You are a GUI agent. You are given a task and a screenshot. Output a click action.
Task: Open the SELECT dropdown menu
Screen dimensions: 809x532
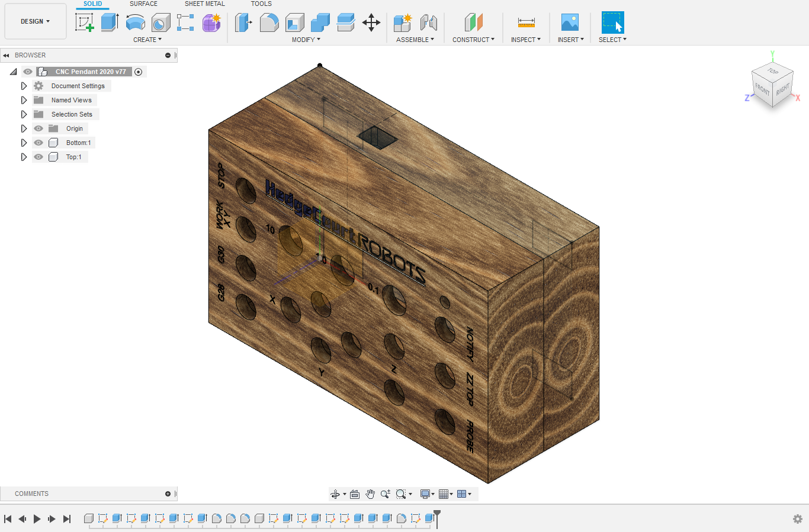pos(612,40)
